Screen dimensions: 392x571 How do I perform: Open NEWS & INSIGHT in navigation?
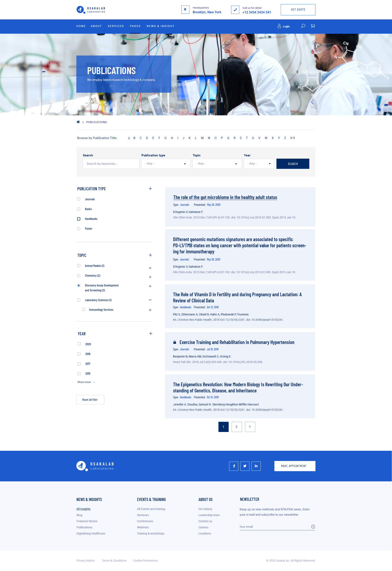[x=160, y=26]
